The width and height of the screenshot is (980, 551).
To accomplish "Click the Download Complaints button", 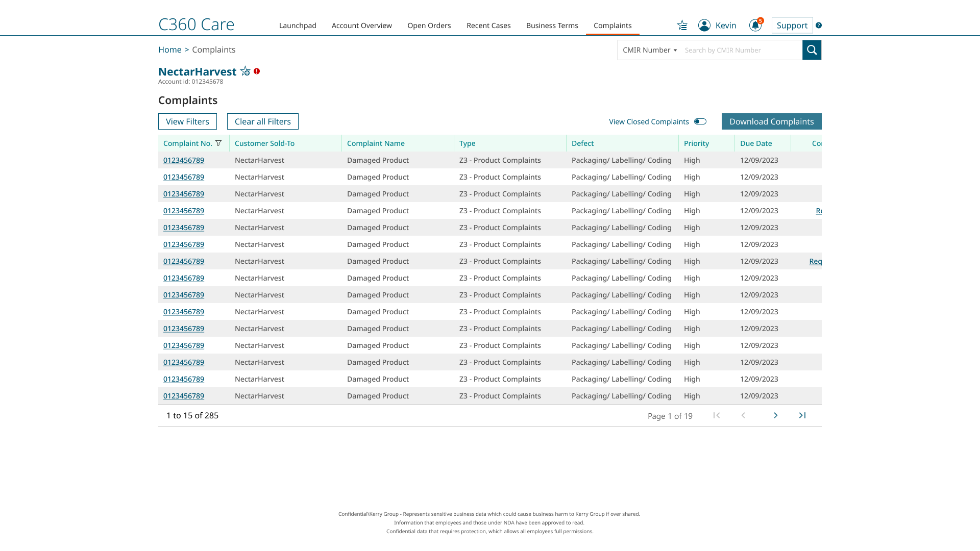I will (771, 121).
